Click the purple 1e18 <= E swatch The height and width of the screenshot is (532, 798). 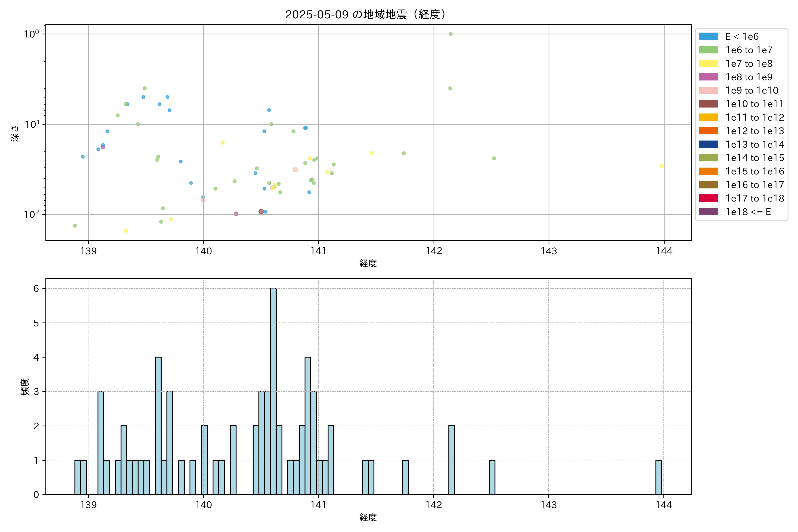coord(708,212)
